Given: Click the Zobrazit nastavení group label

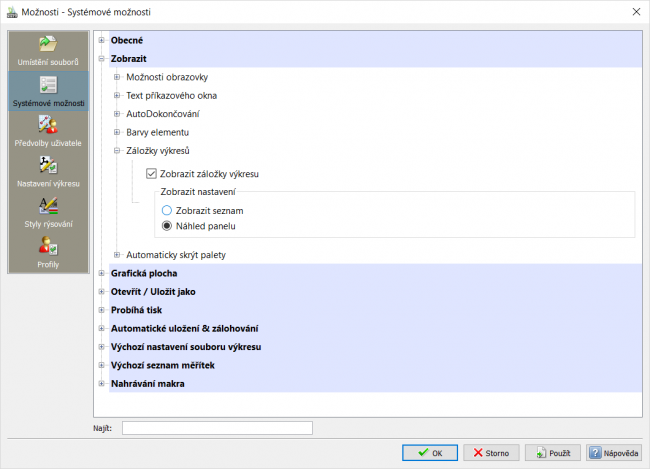Looking at the screenshot, I should point(198,192).
